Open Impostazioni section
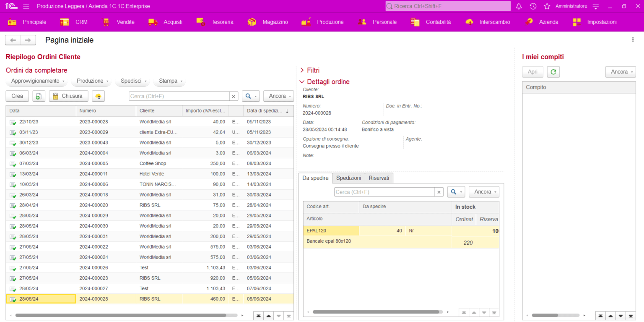The height and width of the screenshot is (322, 644). point(595,22)
